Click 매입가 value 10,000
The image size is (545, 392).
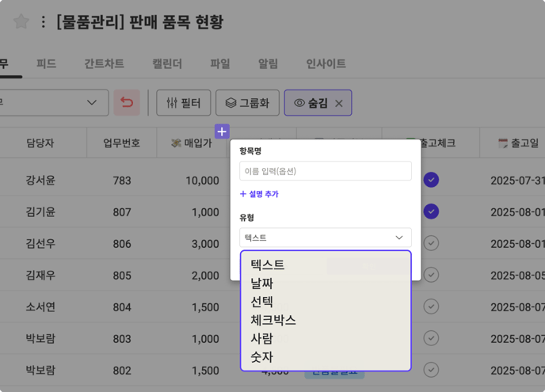202,181
